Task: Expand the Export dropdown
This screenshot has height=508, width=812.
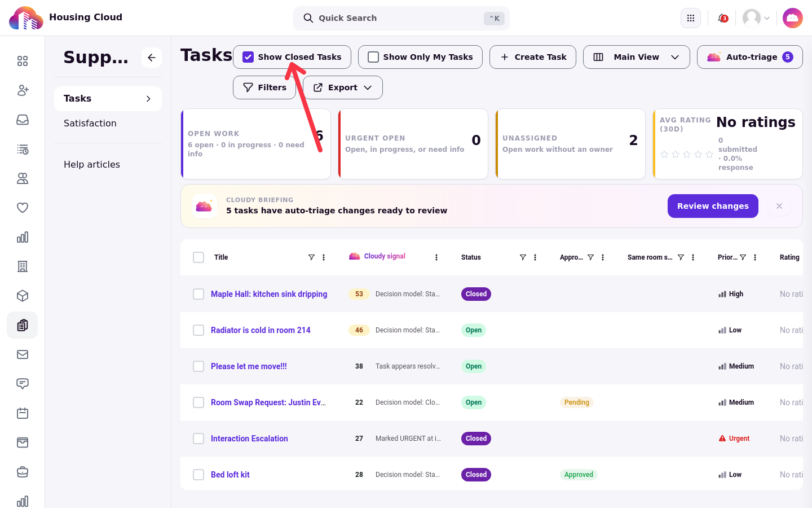Action: click(x=343, y=87)
